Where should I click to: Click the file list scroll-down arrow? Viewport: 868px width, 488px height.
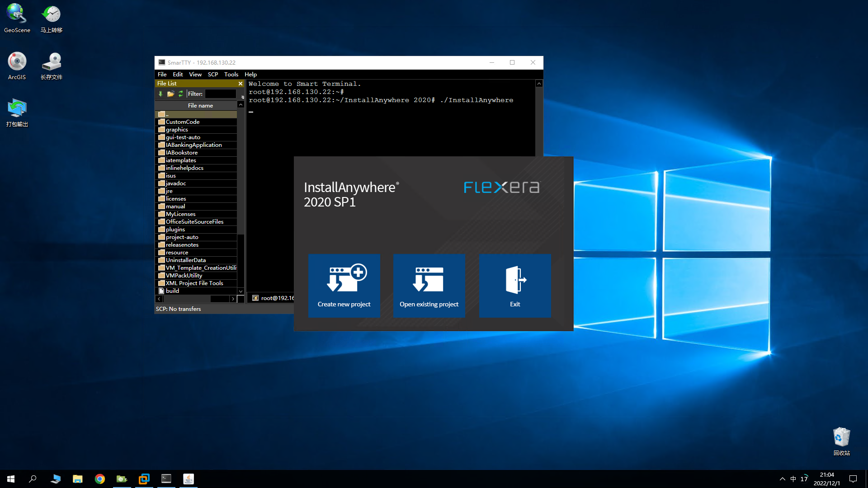[241, 291]
